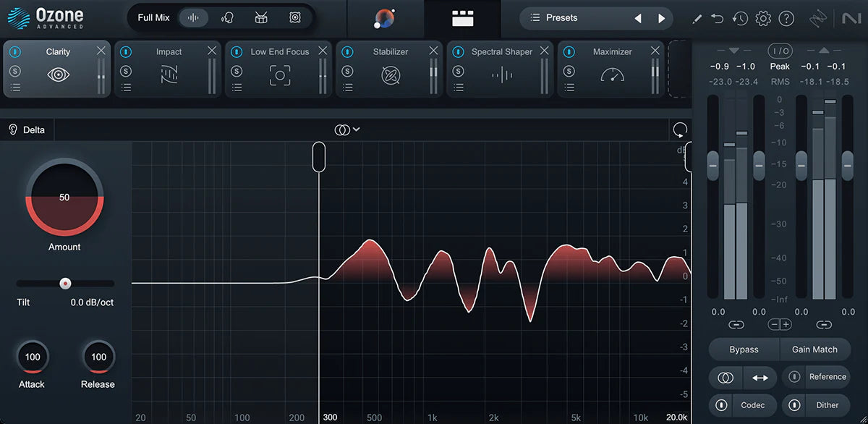This screenshot has width=868, height=424.
Task: Enable Solo on the Stabilizer module
Action: pyautogui.click(x=347, y=71)
